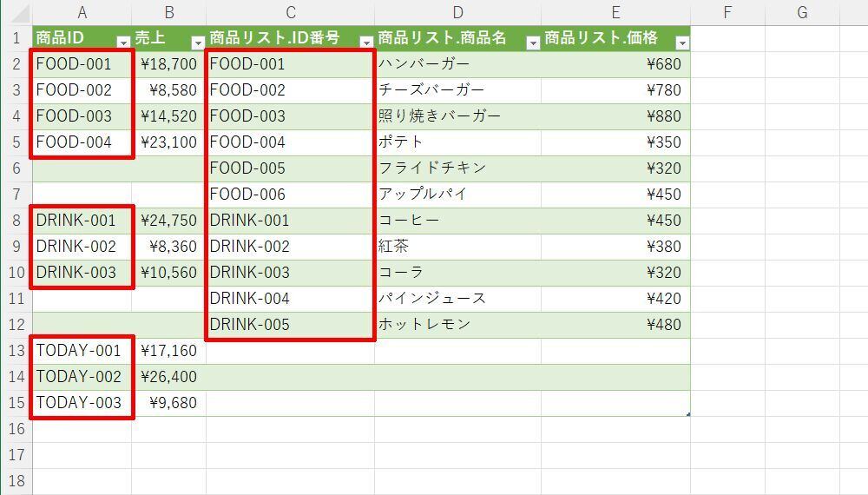Screen dimensions: 868x495
Task: Select the ¥17,160 sales cell
Action: point(169,351)
